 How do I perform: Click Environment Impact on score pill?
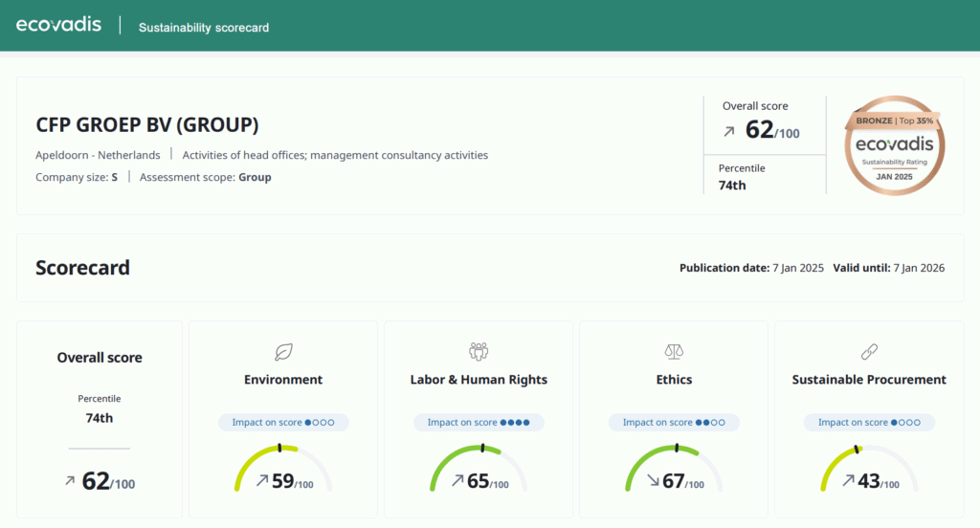283,423
